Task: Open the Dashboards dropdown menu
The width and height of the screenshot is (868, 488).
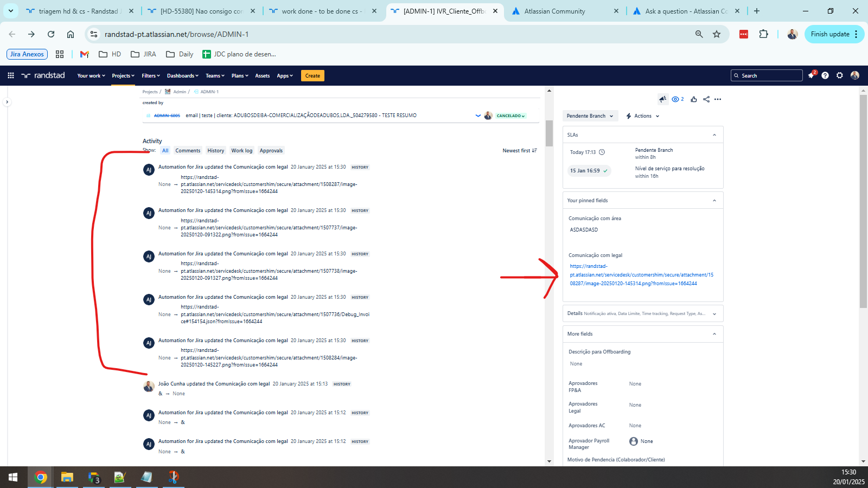Action: coord(183,76)
